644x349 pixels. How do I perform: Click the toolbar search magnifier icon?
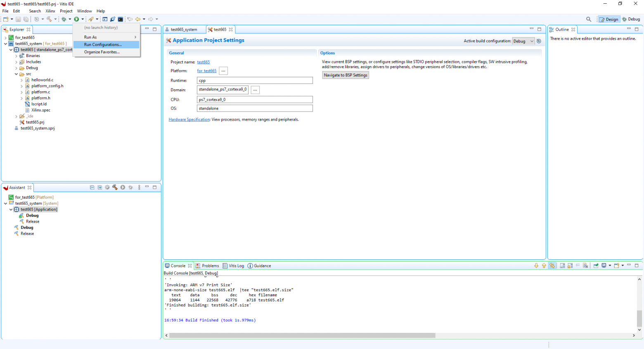[589, 19]
